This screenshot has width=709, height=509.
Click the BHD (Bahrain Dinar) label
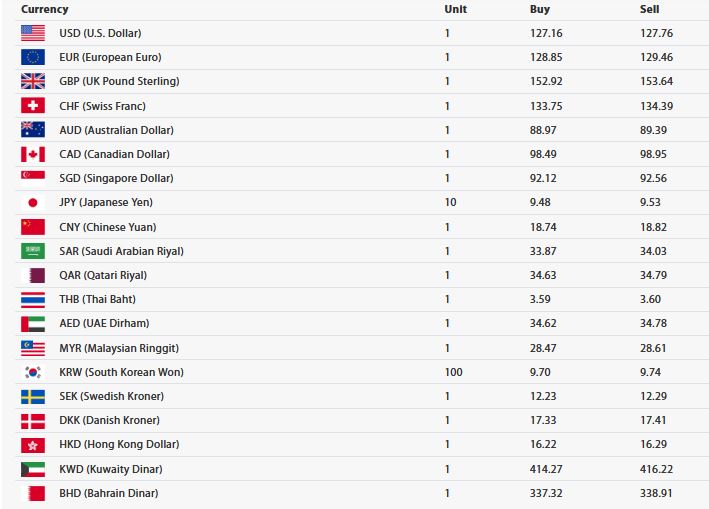[x=108, y=493]
